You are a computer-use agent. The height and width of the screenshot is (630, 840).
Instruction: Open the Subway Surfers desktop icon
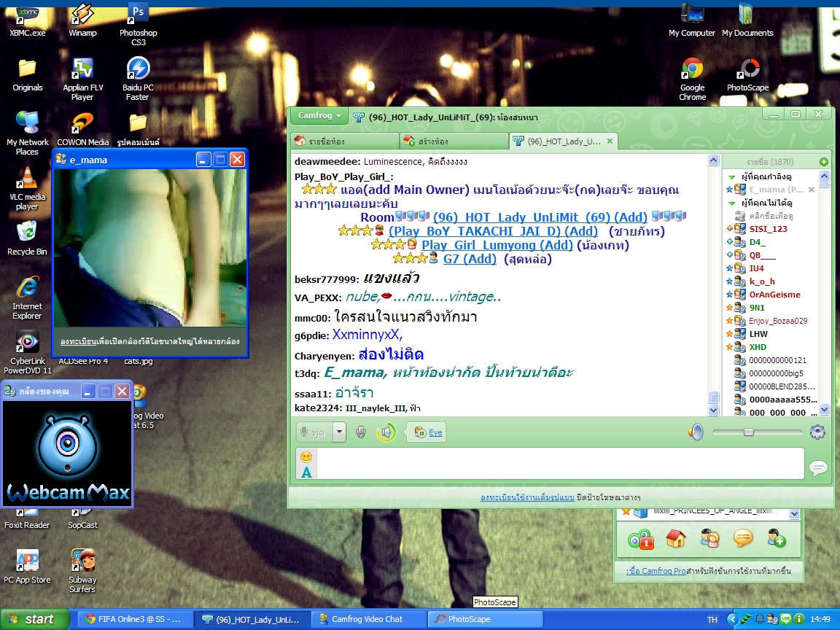tap(82, 571)
